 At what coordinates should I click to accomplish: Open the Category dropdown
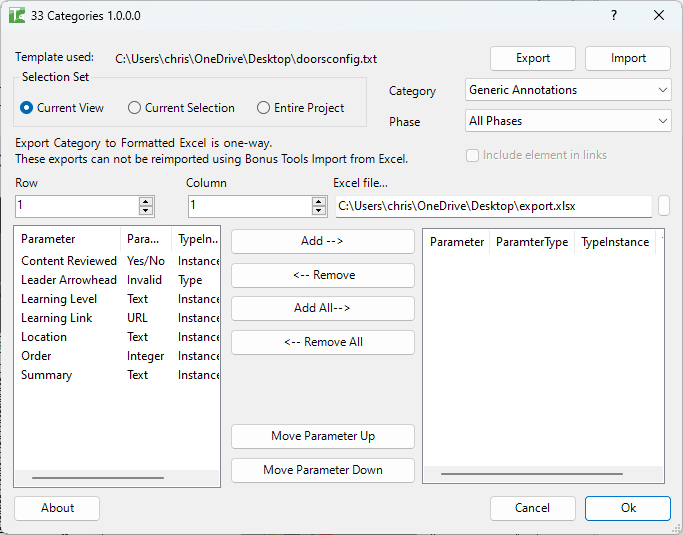tap(568, 90)
